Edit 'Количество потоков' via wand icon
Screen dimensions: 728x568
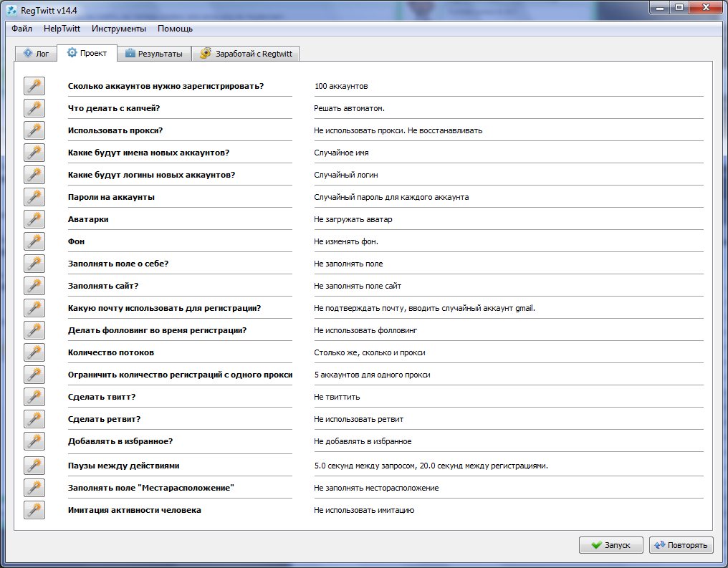(34, 352)
